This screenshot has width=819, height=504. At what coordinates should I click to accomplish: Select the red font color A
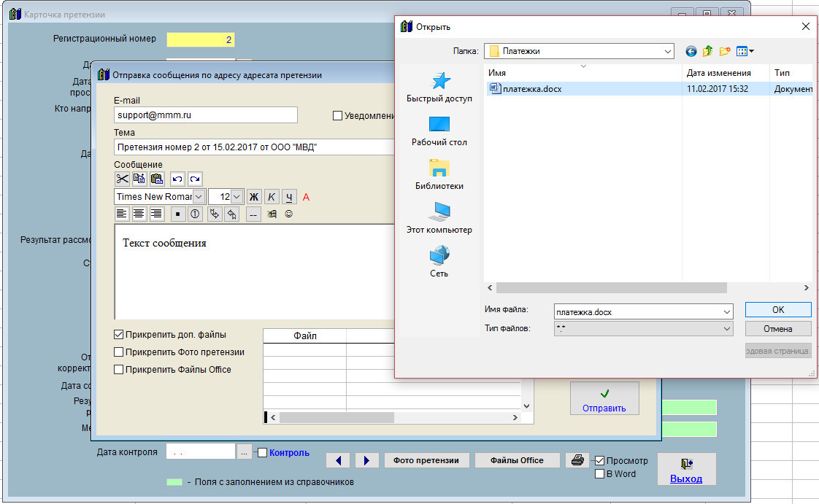coord(306,197)
